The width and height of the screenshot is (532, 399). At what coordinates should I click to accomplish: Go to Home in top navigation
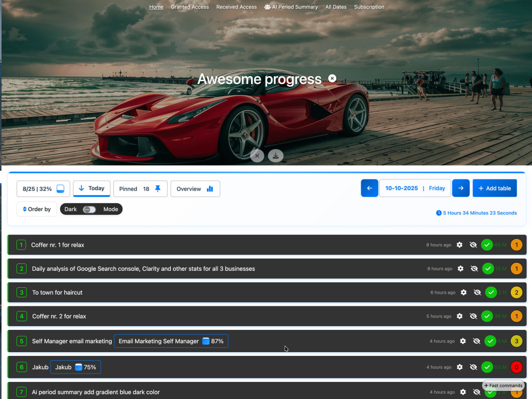pos(156,7)
